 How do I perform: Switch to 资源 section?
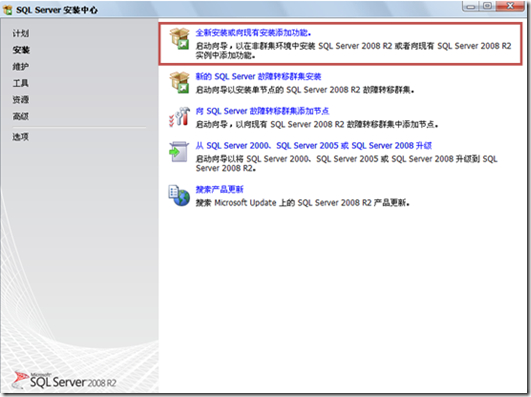tap(21, 100)
